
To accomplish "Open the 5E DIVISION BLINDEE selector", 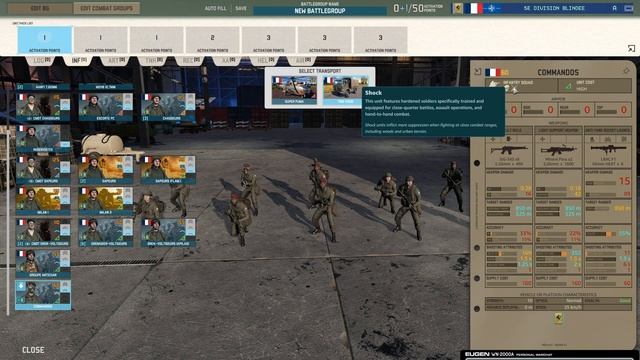I will click(x=553, y=8).
